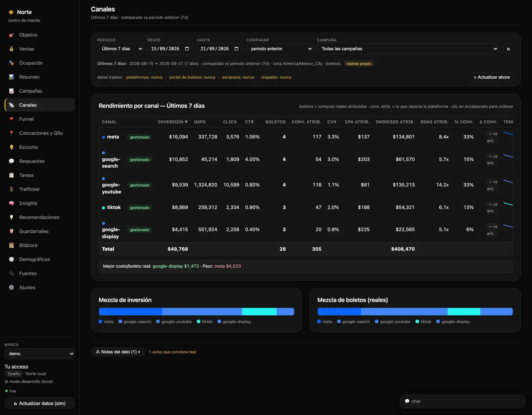Click the Tareas clipboard icon
The width and height of the screenshot is (532, 415).
point(11,175)
